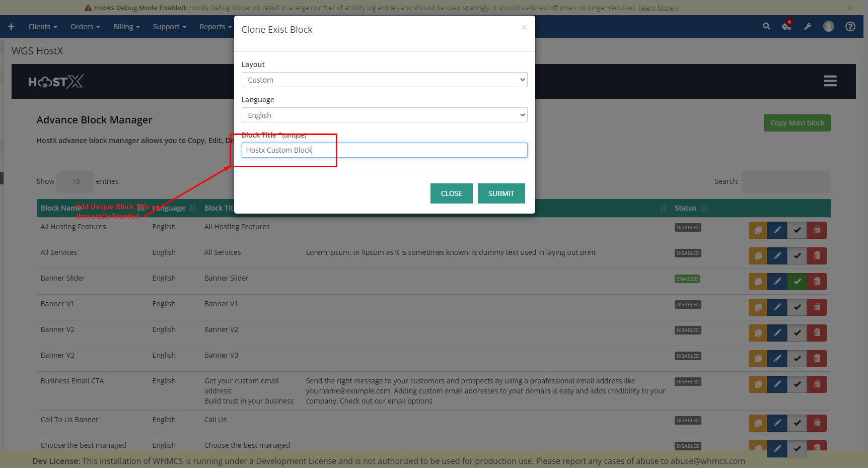Edit the Call To Us Banner block

point(777,423)
